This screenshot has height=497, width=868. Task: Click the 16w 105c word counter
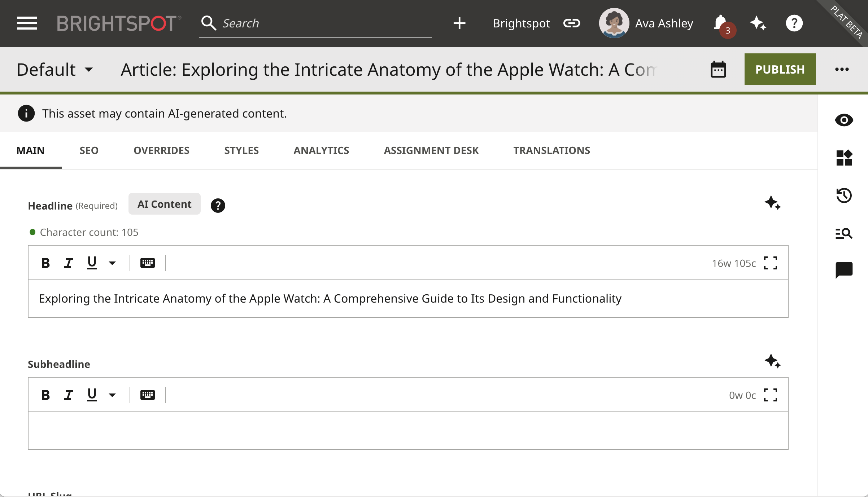[x=734, y=263]
